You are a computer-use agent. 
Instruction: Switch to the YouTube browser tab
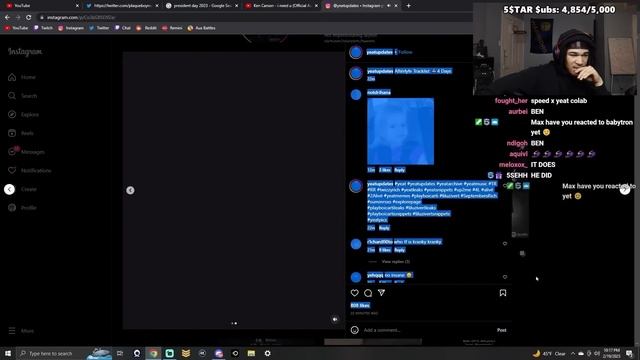[x=41, y=6]
